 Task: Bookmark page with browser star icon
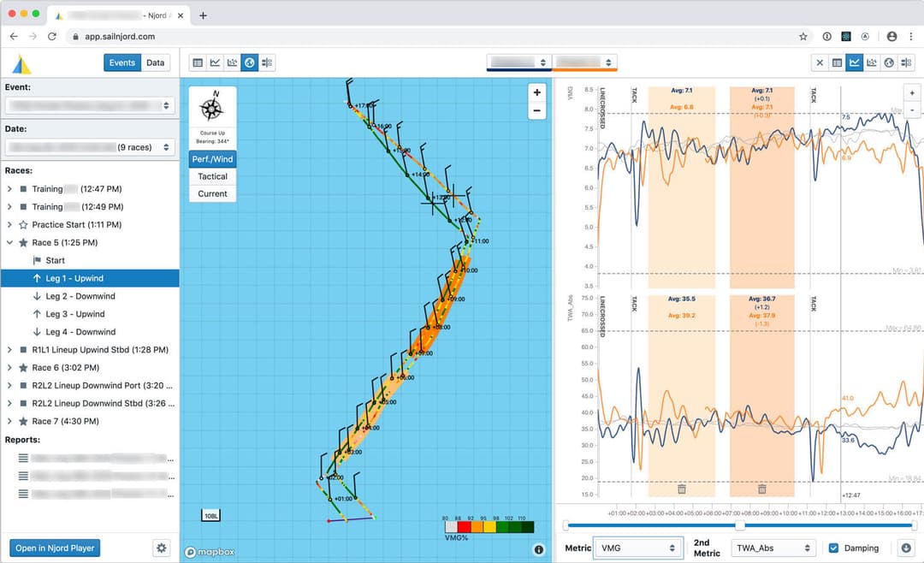(x=803, y=37)
